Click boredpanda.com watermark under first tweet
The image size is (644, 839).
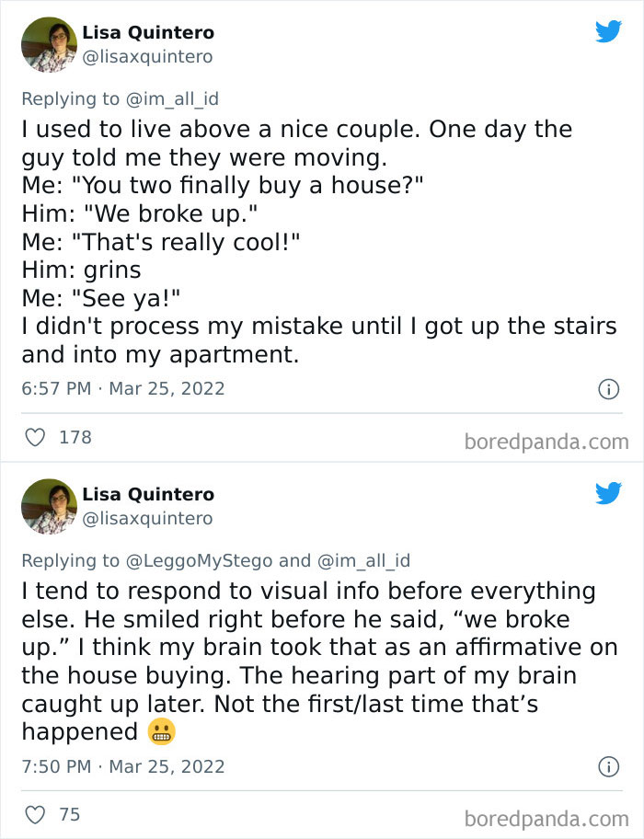546,442
